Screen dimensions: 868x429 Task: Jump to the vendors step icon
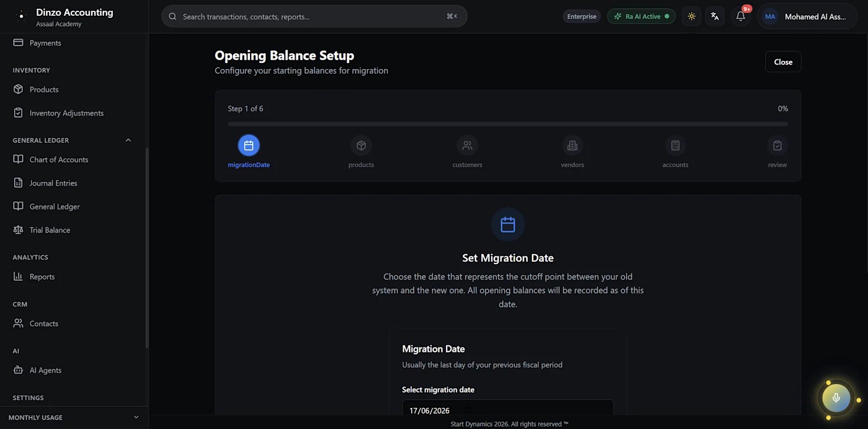point(572,146)
